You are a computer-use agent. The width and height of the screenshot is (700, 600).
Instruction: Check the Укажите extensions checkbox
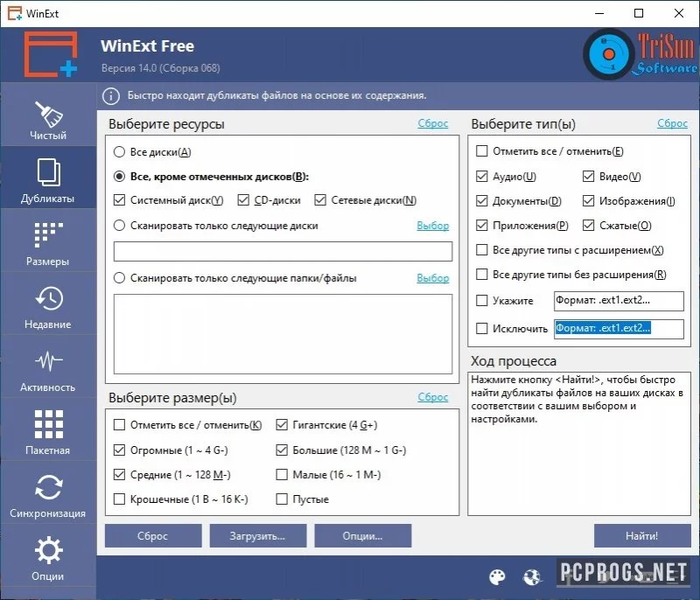pyautogui.click(x=482, y=301)
